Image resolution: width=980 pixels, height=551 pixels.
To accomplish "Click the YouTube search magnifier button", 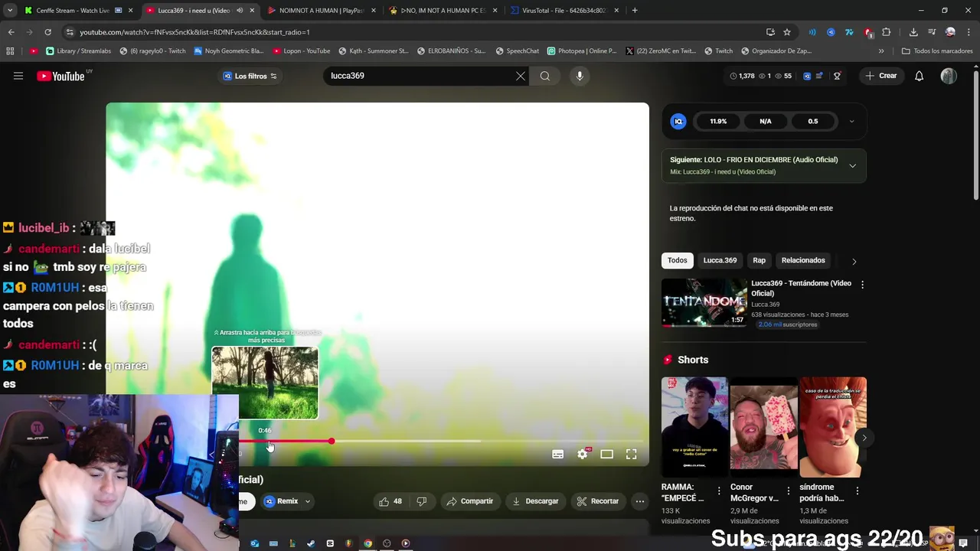I will pos(545,76).
